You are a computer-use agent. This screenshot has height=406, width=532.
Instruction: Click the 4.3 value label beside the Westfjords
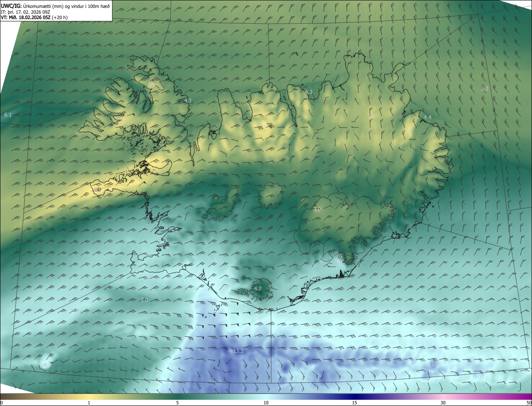click(187, 100)
